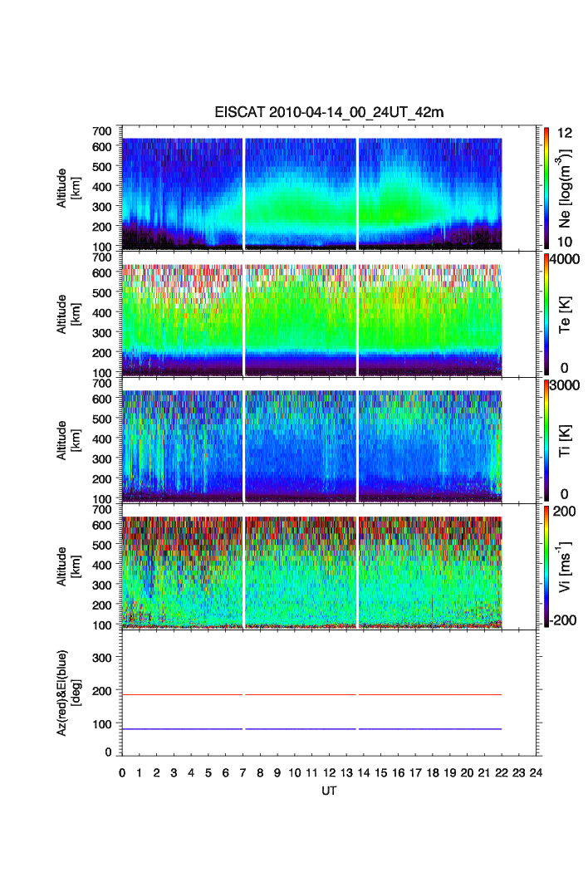Click inside the electron density panel

click(299, 193)
